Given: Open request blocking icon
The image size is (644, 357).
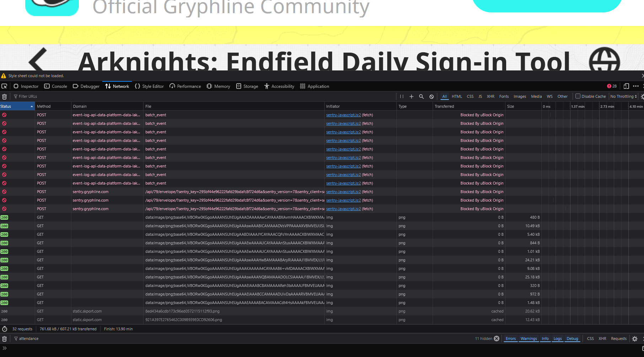Looking at the screenshot, I should click(431, 96).
